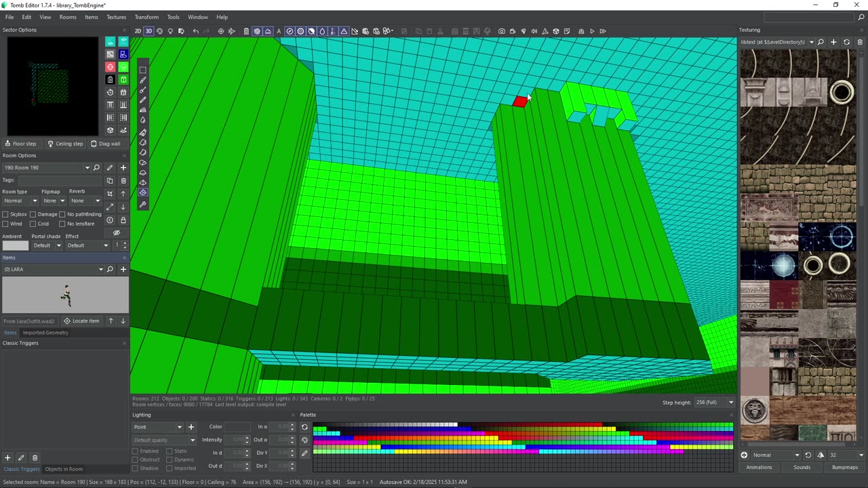Click the texture search magnifier icon

pos(821,42)
